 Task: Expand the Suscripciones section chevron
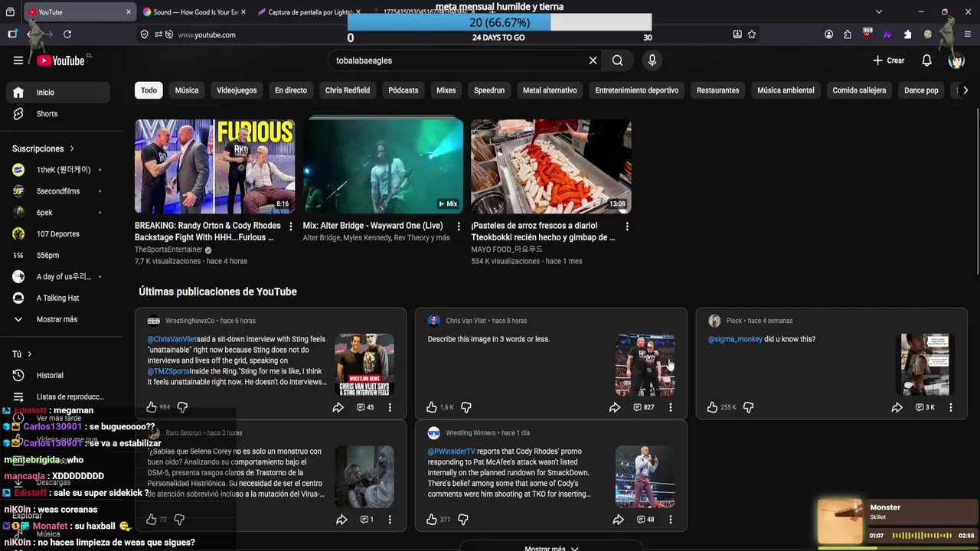click(72, 148)
